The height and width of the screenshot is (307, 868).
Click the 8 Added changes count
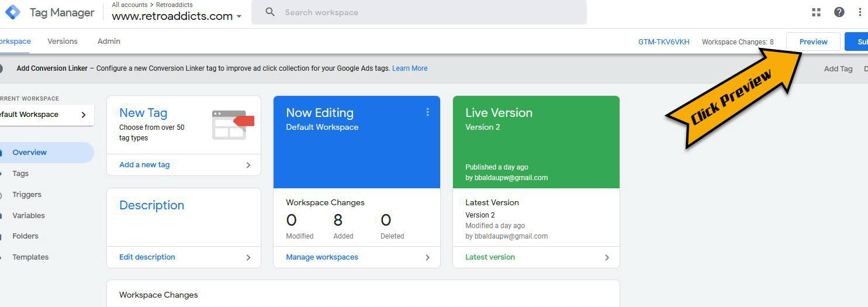[338, 220]
